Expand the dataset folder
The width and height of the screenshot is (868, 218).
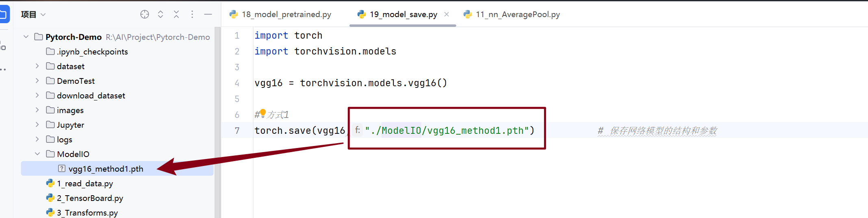(37, 66)
